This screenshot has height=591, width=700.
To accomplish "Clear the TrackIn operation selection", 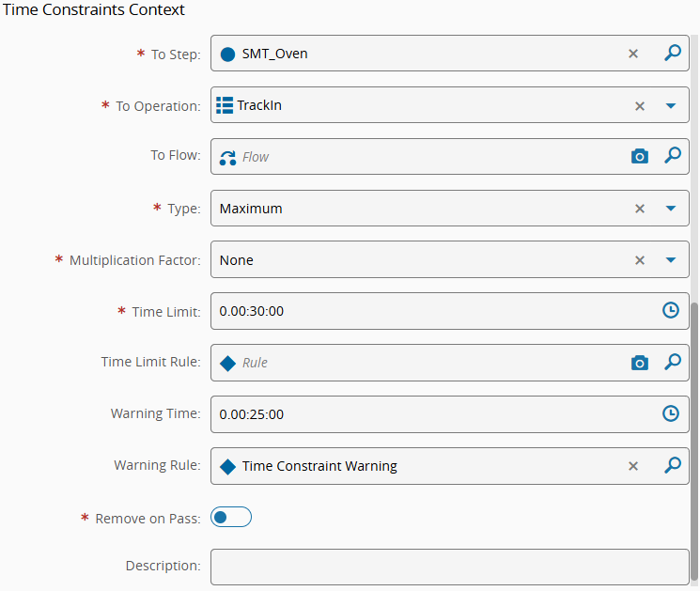I will pyautogui.click(x=640, y=105).
